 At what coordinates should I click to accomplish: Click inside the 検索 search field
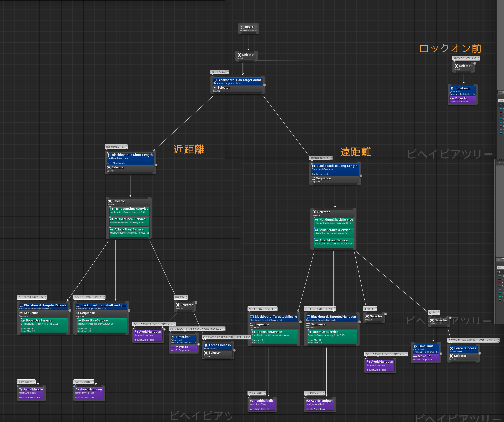(501, 101)
